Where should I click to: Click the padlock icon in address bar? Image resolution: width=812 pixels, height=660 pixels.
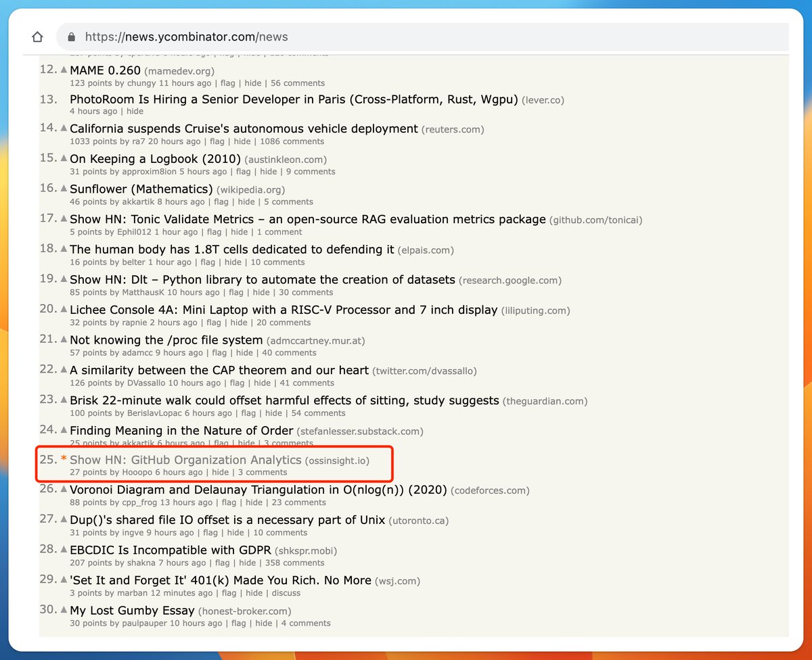point(72,37)
